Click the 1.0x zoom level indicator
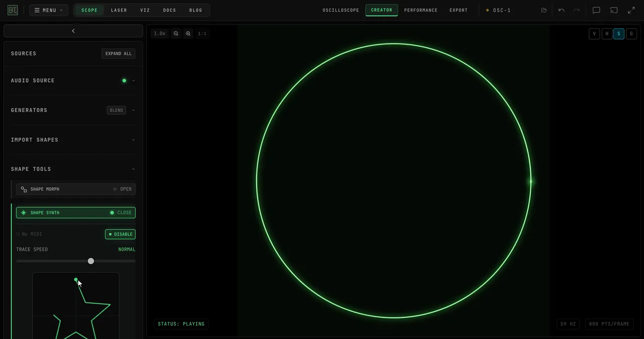The image size is (644, 339). coord(159,34)
